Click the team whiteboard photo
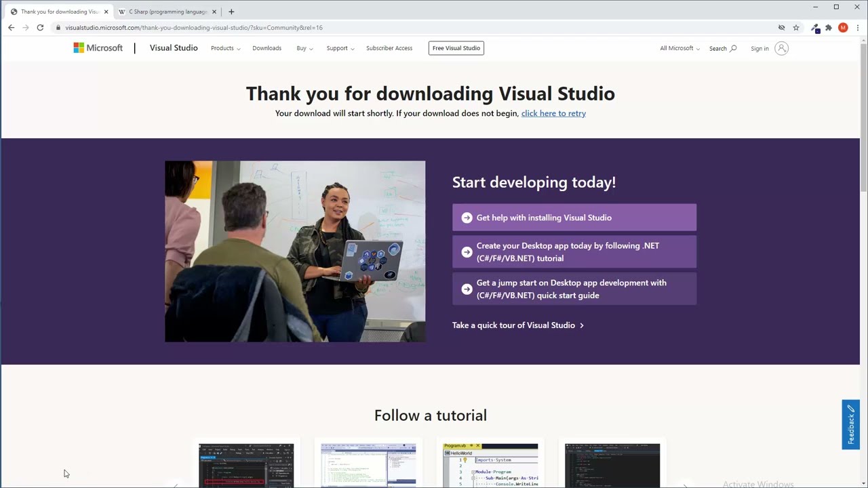Image resolution: width=868 pixels, height=488 pixels. [295, 251]
